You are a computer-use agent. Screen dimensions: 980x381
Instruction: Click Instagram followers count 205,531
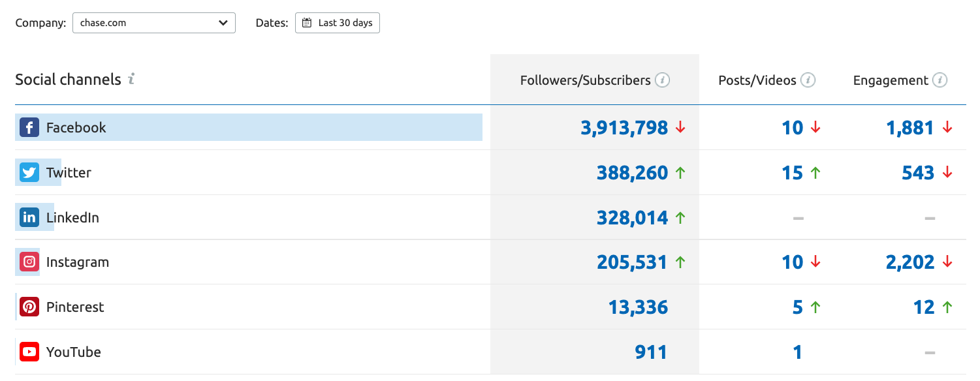tap(632, 262)
